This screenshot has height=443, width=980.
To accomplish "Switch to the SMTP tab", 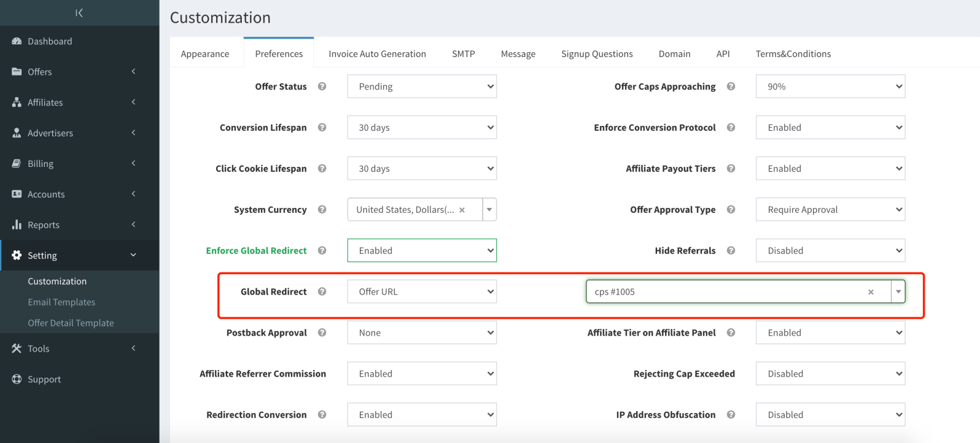I will point(463,54).
